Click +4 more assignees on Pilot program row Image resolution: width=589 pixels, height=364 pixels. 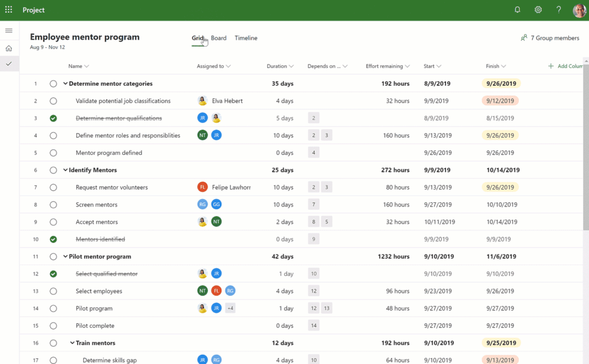point(230,308)
